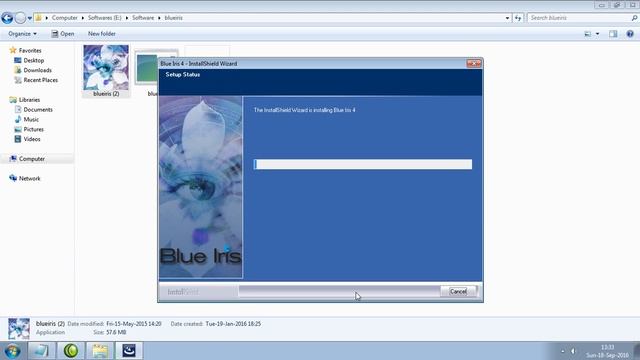Select blueiris breadcrumb segment

(173, 18)
